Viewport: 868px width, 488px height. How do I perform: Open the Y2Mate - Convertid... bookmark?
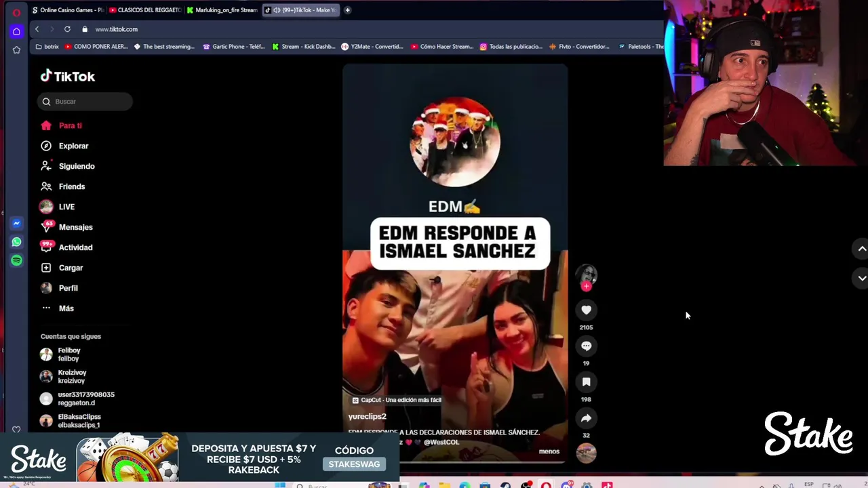372,47
